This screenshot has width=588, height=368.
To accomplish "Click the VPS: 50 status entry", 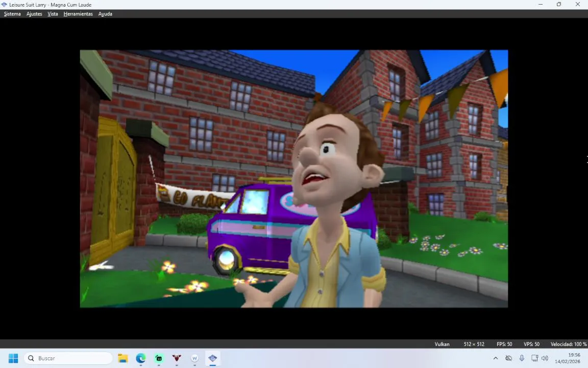I will pos(531,344).
